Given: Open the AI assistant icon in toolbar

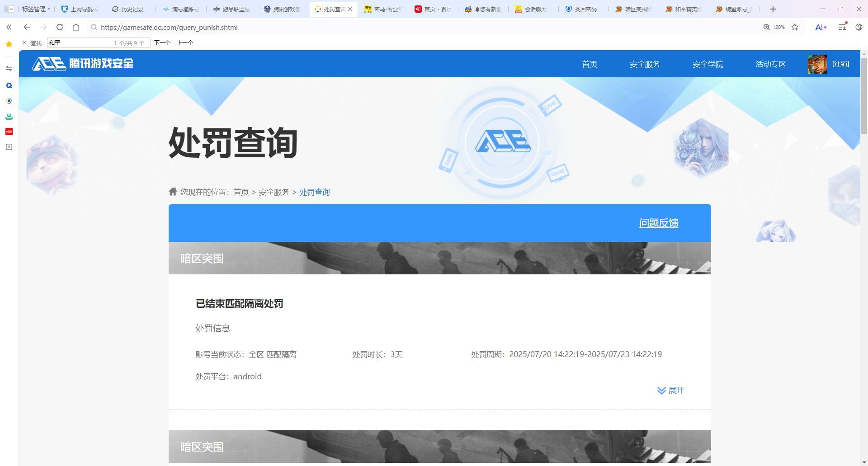Looking at the screenshot, I should pyautogui.click(x=821, y=27).
